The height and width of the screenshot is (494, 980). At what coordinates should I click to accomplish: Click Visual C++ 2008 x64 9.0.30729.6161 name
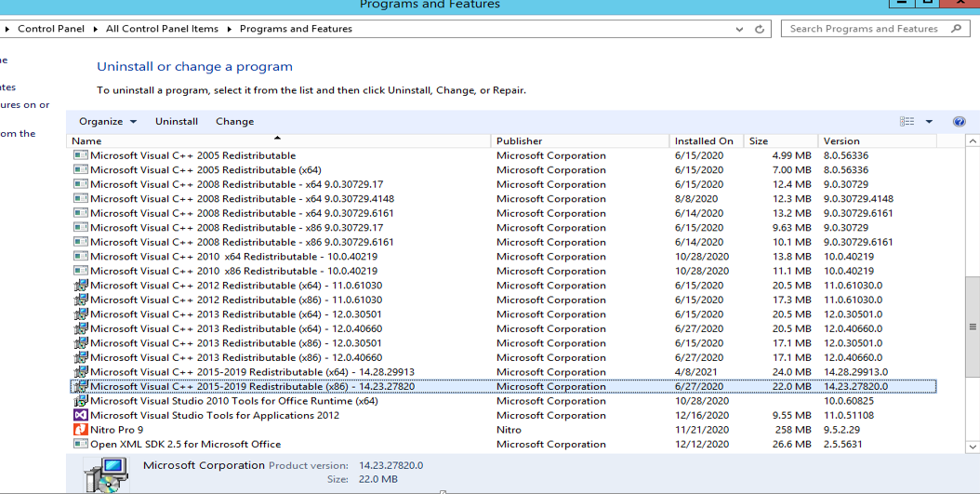[x=242, y=213]
